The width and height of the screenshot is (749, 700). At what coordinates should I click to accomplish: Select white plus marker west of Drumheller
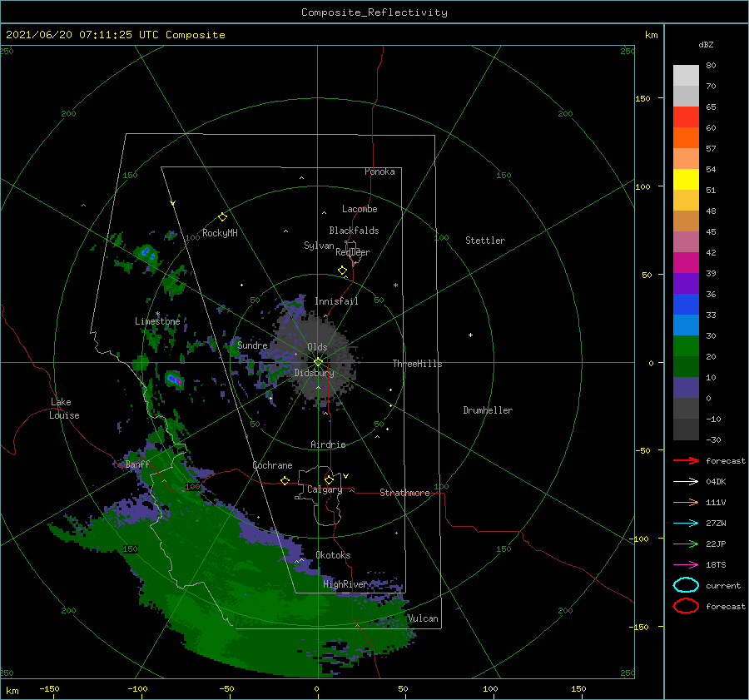[x=470, y=335]
